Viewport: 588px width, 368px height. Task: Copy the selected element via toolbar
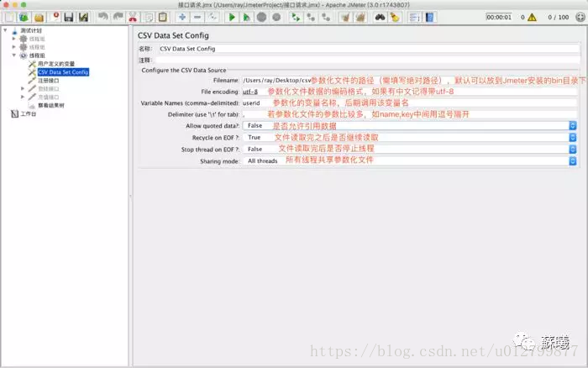[x=149, y=18]
